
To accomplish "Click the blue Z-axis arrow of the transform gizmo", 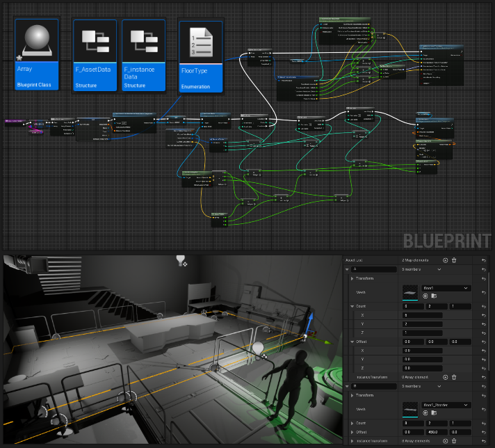I will [x=310, y=321].
